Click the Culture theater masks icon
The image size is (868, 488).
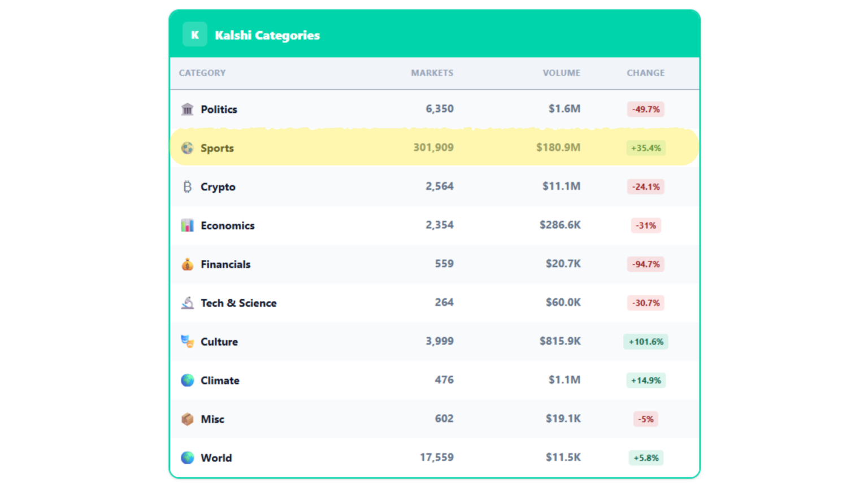(187, 341)
